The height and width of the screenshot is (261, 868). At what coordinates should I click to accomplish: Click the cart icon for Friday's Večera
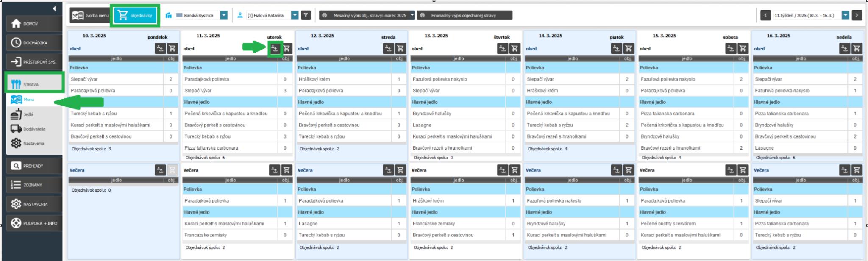[629, 170]
